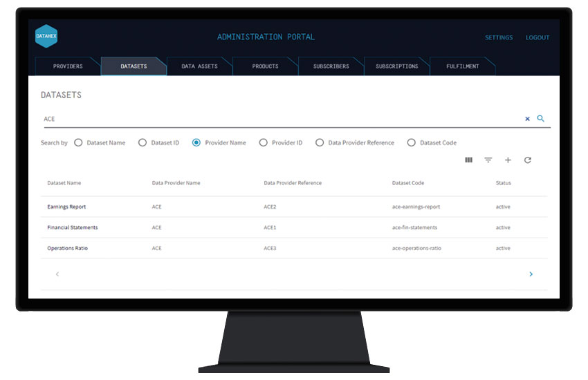The height and width of the screenshot is (380, 588).
Task: Switch to the Products tab
Action: coord(265,66)
